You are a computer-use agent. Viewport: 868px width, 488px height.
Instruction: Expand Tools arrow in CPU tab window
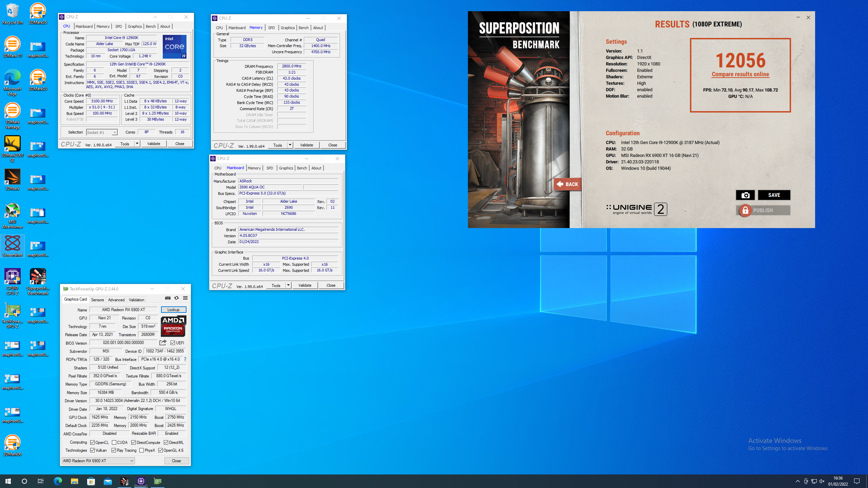coord(137,144)
